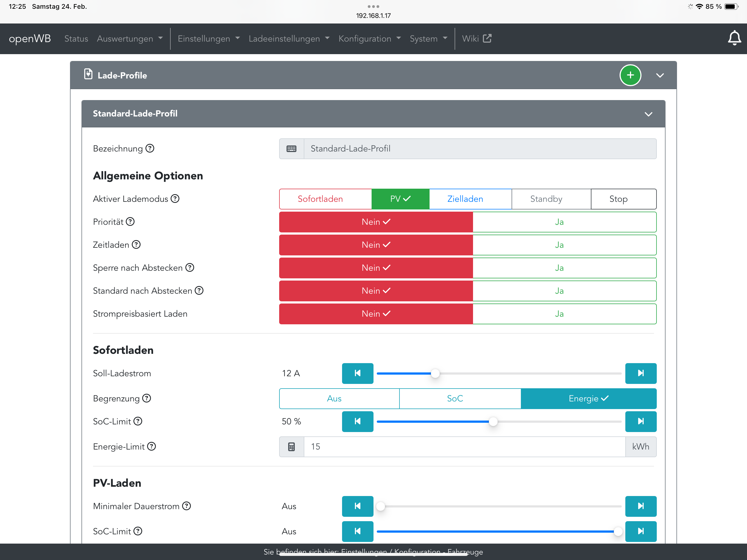Click the Sofortladen SoC-Limit slider handle
Image resolution: width=747 pixels, height=560 pixels.
(x=493, y=422)
